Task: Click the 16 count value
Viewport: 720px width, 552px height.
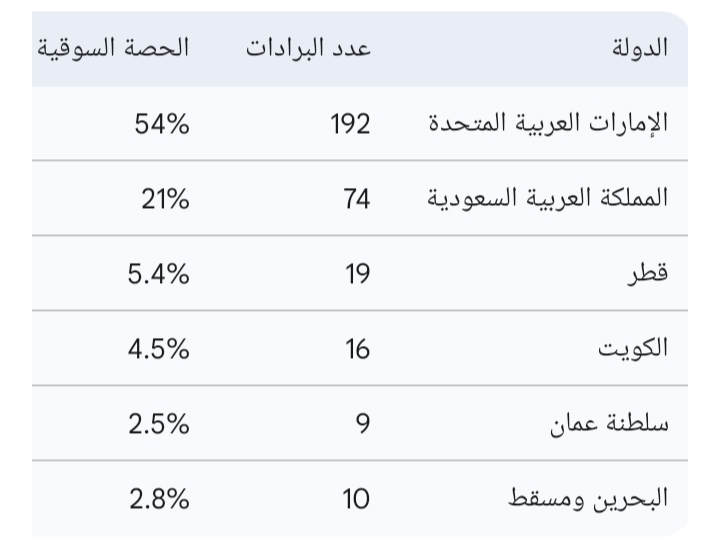Action: click(356, 349)
